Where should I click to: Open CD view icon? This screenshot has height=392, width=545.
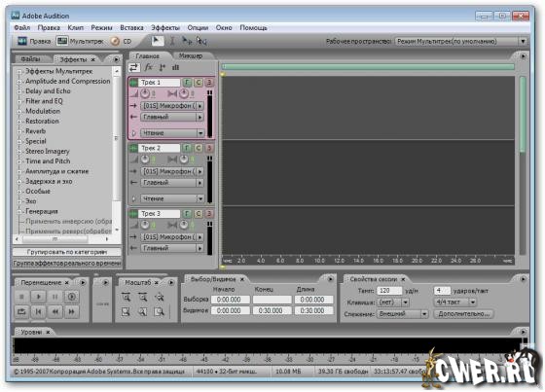pos(115,41)
